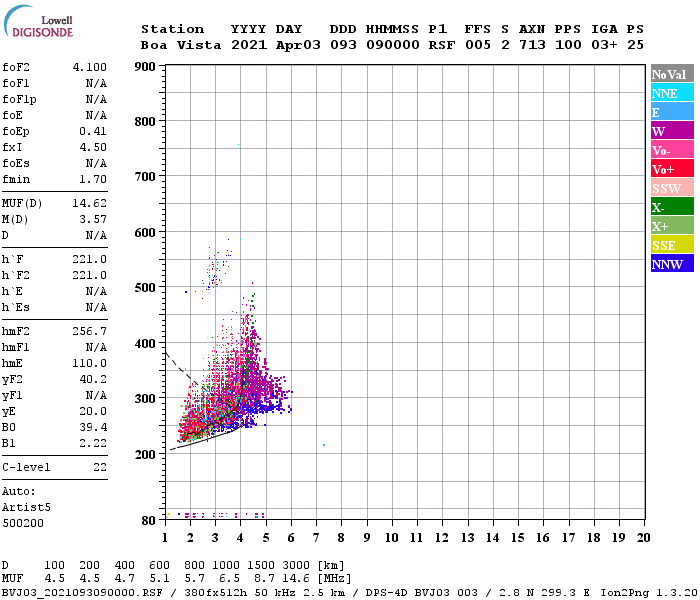Select the NoVal gray legend swatch

(x=672, y=74)
